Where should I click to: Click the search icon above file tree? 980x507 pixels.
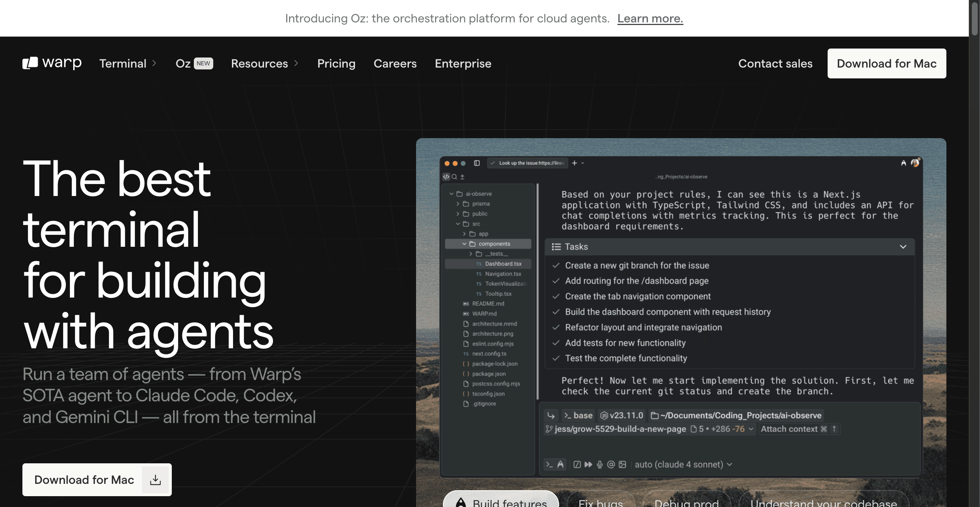coord(454,177)
